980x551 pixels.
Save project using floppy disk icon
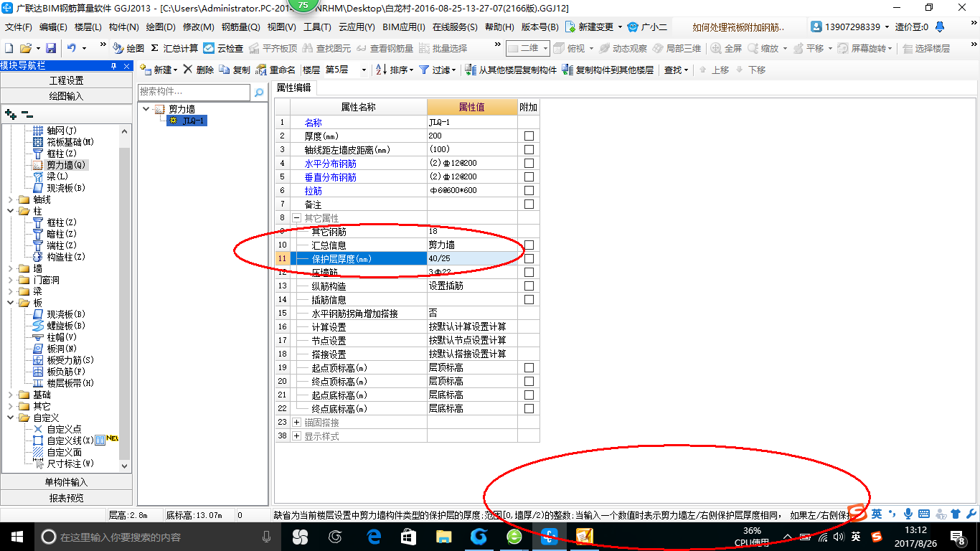51,48
